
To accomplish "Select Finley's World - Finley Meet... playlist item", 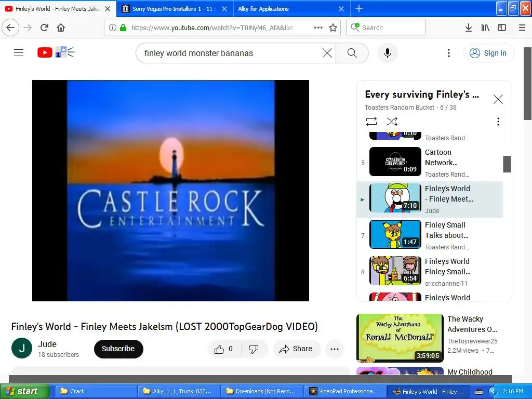I will click(x=430, y=199).
